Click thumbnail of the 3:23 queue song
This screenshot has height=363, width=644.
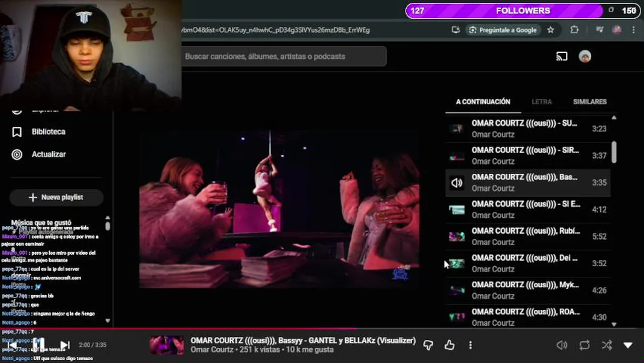(457, 129)
